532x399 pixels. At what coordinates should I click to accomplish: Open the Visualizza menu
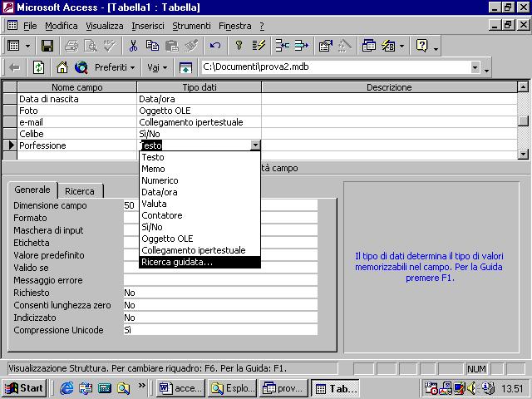point(105,26)
